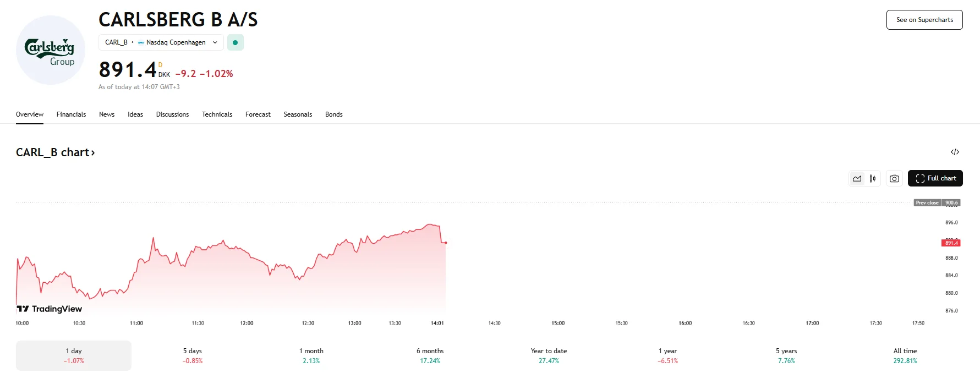Click the 'As of today at 14:07 GMT+3' text
The image size is (980, 384).
(139, 87)
